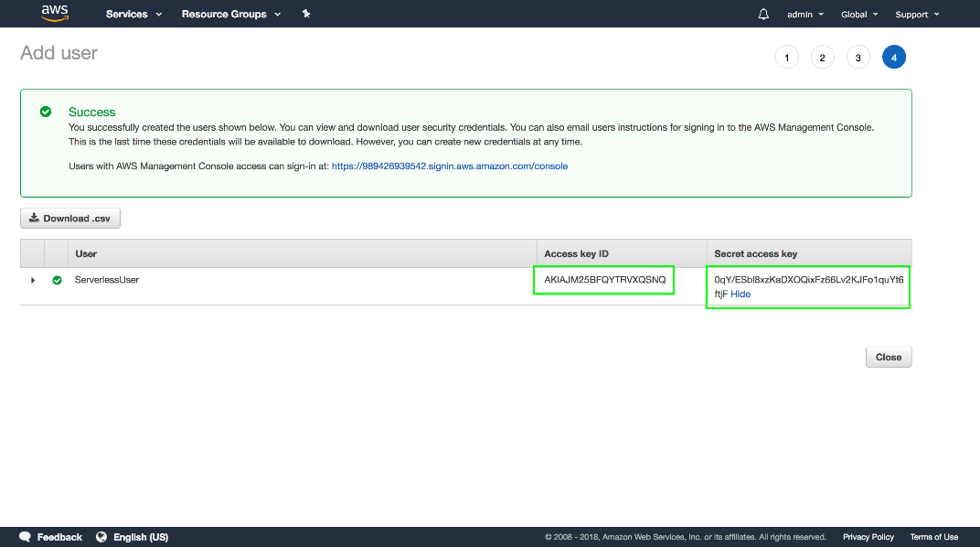Open the Privacy Policy link
Screen dimensions: 980x547
point(868,537)
